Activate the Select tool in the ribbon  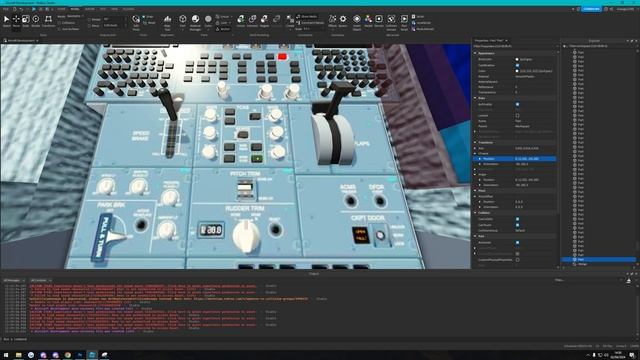7,21
